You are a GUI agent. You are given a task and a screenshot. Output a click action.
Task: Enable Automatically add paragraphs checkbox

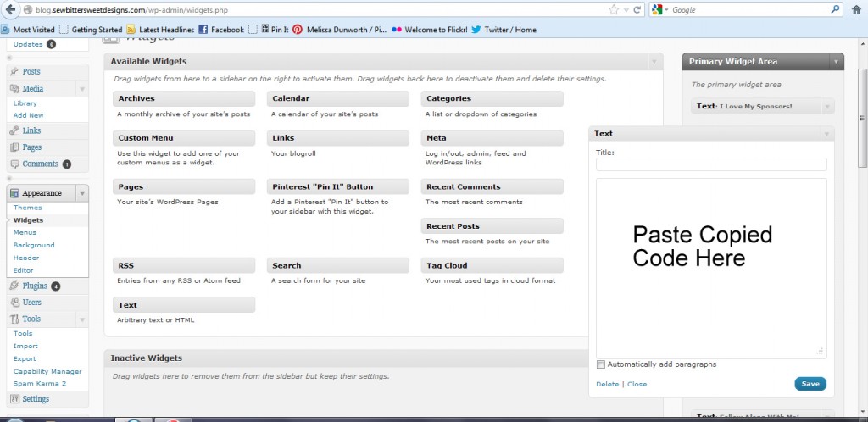[601, 364]
